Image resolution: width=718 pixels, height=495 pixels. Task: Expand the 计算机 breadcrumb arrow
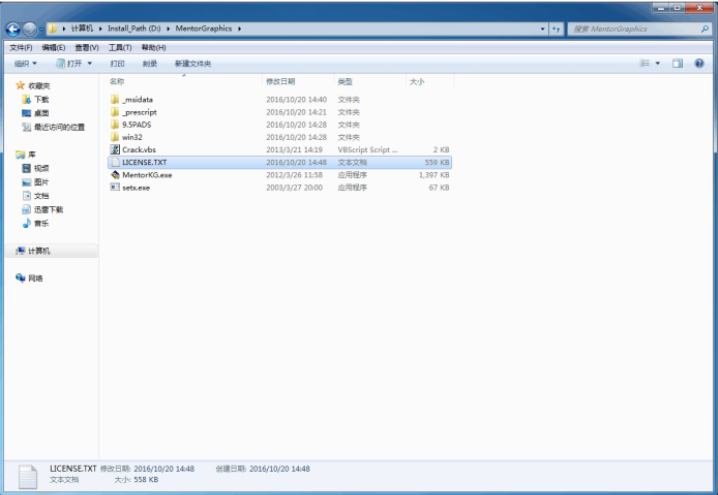[x=101, y=28]
